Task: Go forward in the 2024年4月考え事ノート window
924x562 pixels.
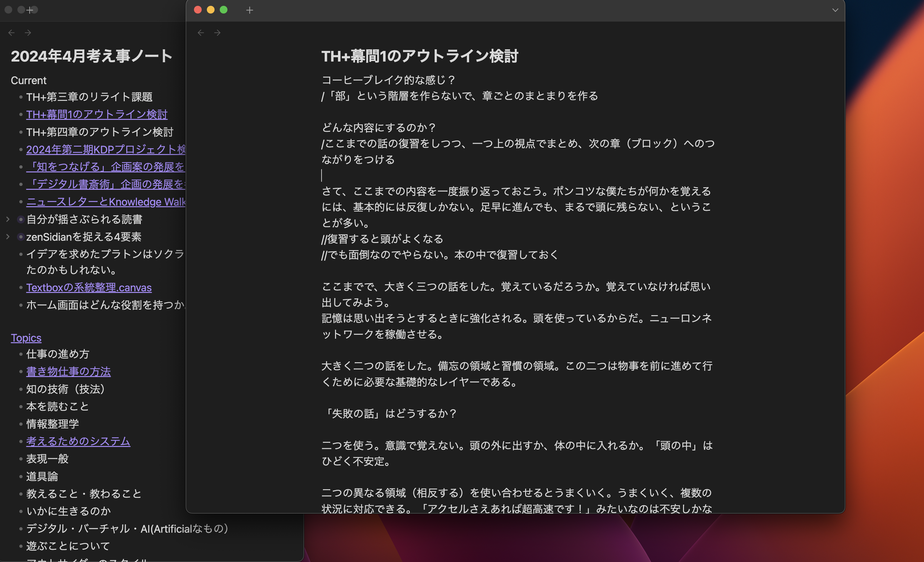Action: (x=28, y=33)
